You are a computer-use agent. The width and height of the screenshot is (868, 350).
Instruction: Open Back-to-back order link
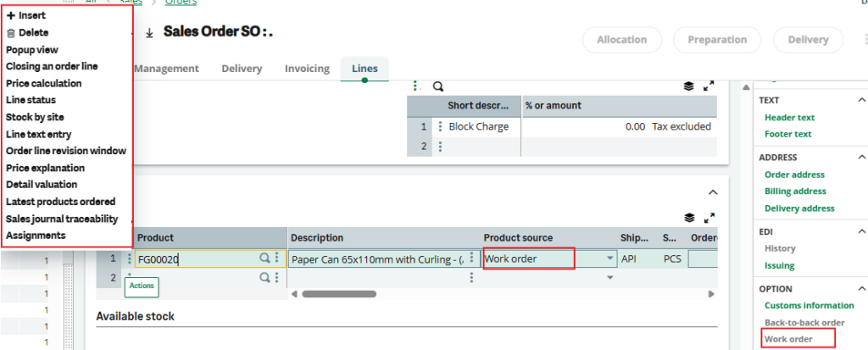pos(804,322)
